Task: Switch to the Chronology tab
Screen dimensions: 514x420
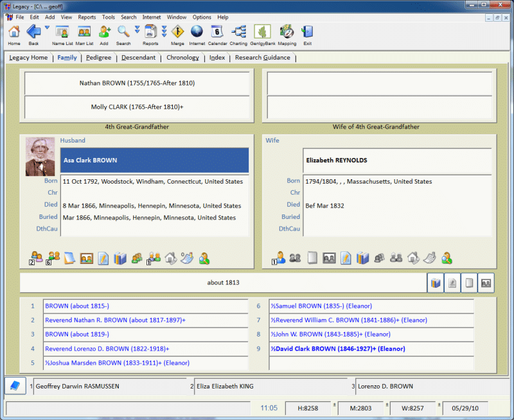Action: [182, 58]
